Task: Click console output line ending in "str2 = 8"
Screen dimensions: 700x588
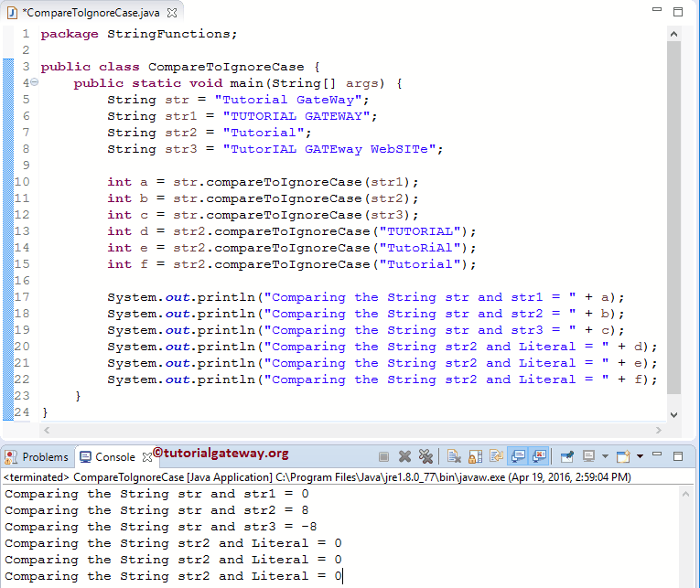Action: click(156, 510)
